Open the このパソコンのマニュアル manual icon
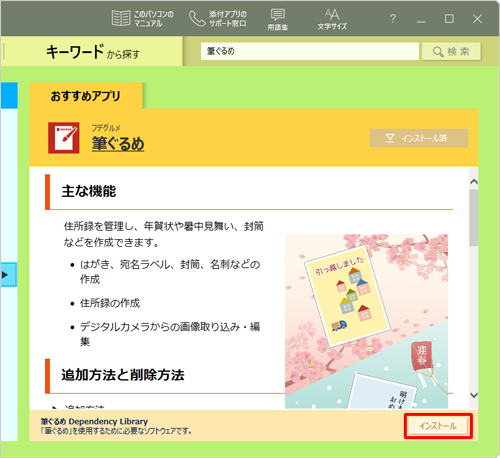Screen dimensions: 500x458 [142, 18]
